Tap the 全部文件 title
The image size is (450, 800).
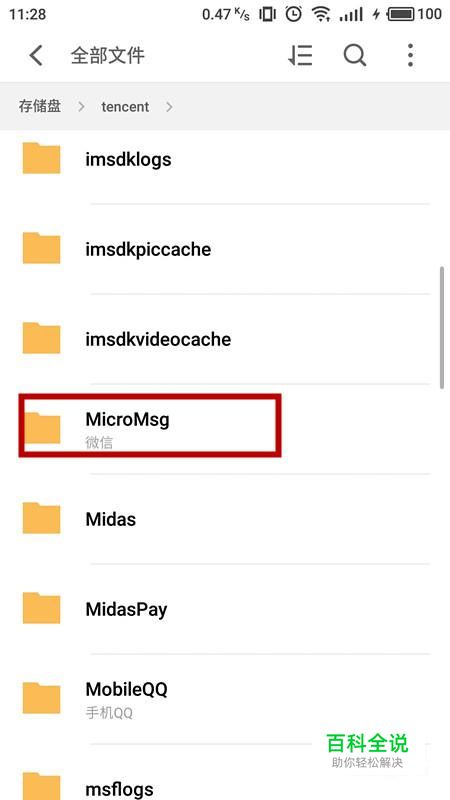point(107,55)
